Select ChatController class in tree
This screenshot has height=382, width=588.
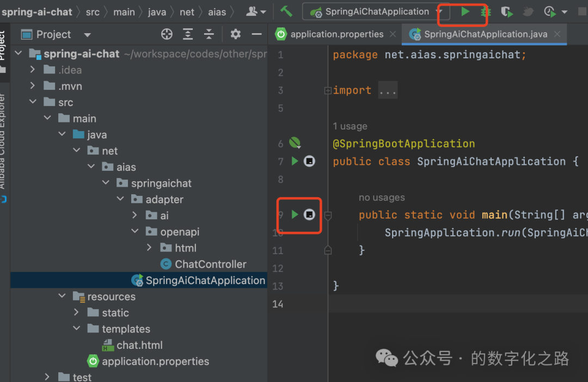pos(203,264)
